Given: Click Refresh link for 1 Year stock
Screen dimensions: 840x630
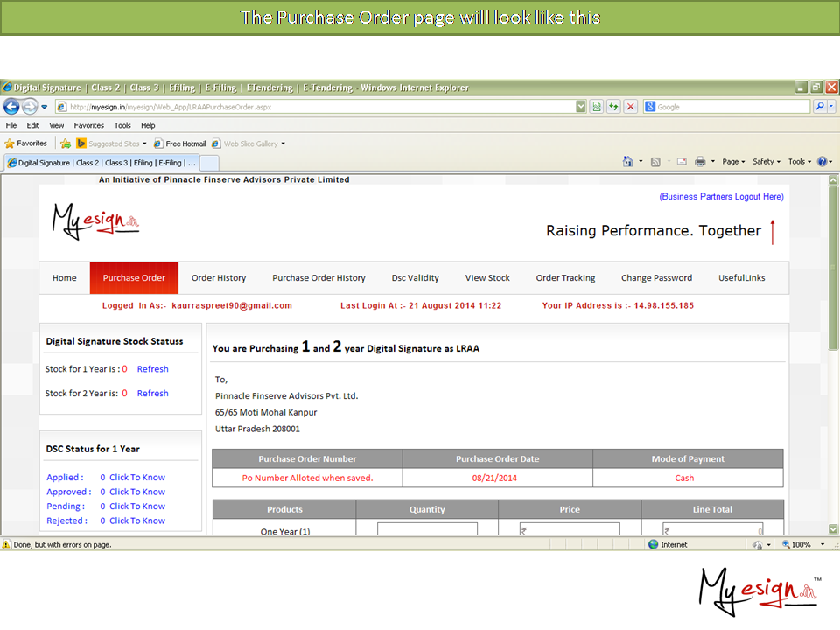Looking at the screenshot, I should [x=152, y=369].
